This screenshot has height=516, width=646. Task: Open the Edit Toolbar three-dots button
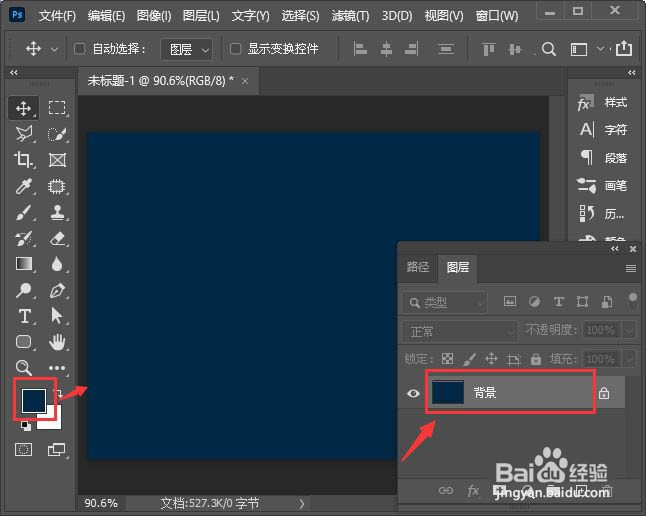(57, 368)
